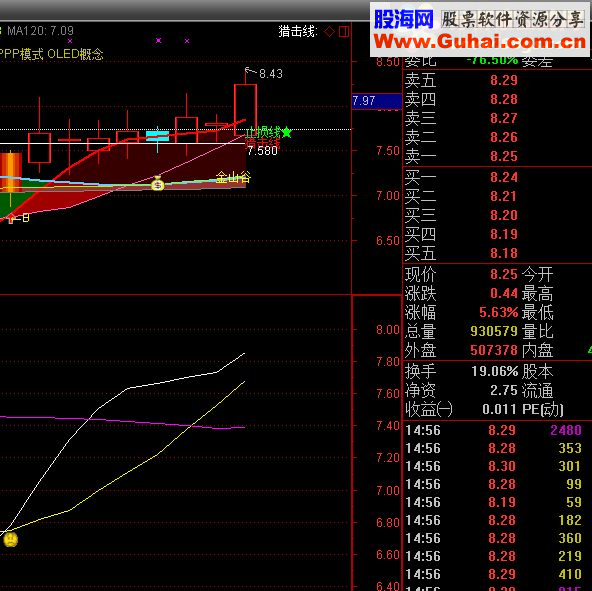Click the 净资 value 2.75
592x591 pixels.
click(504, 390)
